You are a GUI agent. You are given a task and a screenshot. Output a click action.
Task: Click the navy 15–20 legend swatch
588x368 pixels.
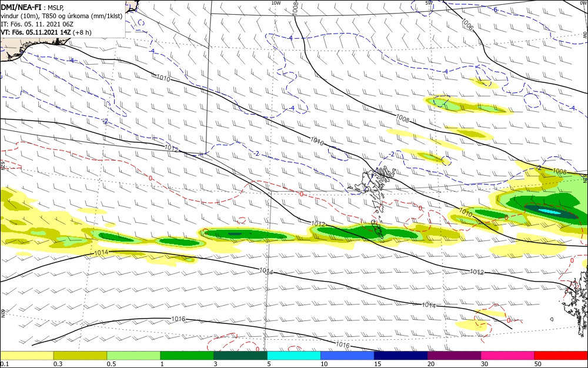tap(401, 356)
